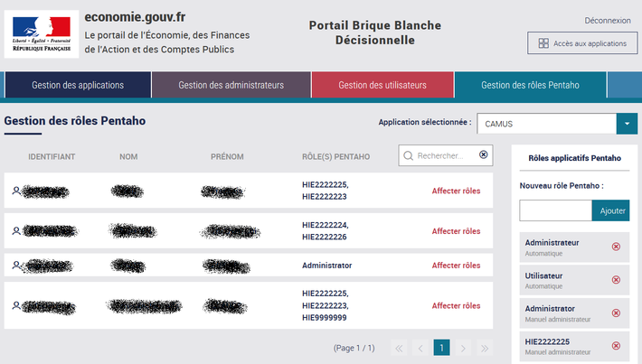Focus the Nouveau rôle Pentaho input field

tap(555, 210)
